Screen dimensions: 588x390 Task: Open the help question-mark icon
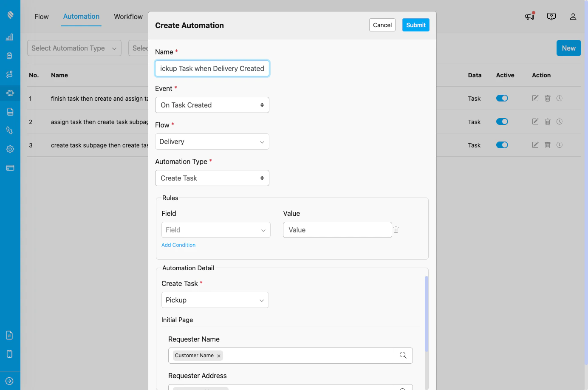pos(551,16)
